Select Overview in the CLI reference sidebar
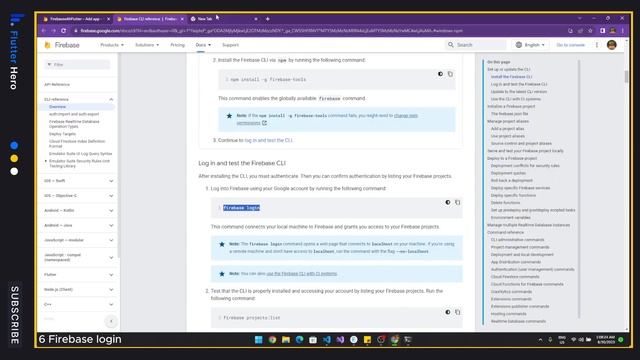This screenshot has height=360, width=640. click(x=58, y=107)
